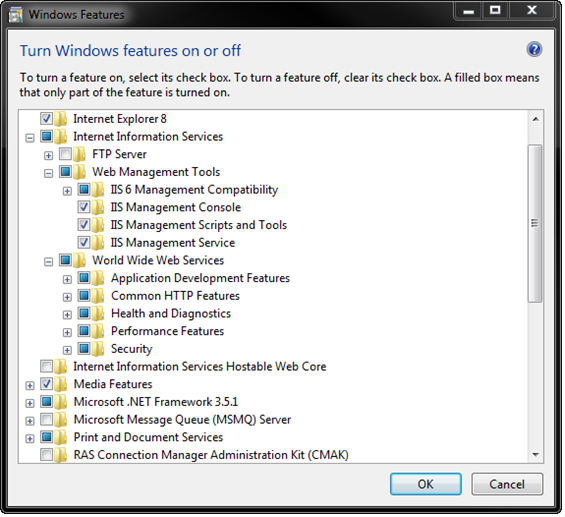Viewport: 565px width, 517px height.
Task: Enable the FTP Server checkbox
Action: (x=65, y=154)
